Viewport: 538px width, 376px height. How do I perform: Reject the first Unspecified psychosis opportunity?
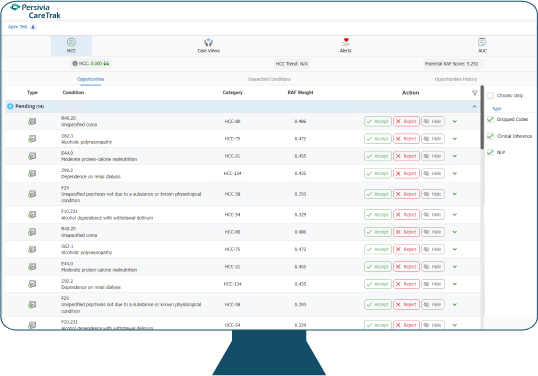tap(406, 194)
